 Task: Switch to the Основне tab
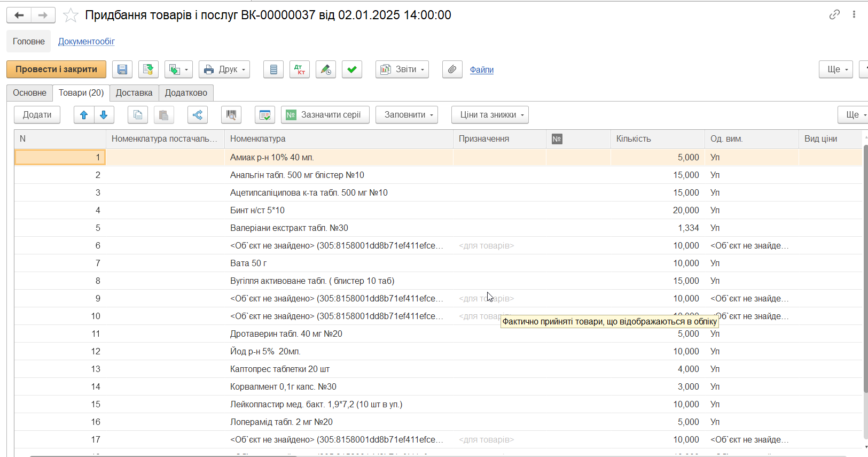click(30, 93)
